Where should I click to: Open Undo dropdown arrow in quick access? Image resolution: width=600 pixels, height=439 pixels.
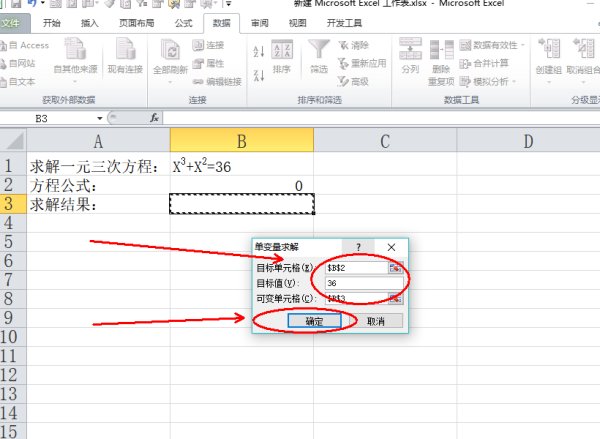(x=42, y=3)
